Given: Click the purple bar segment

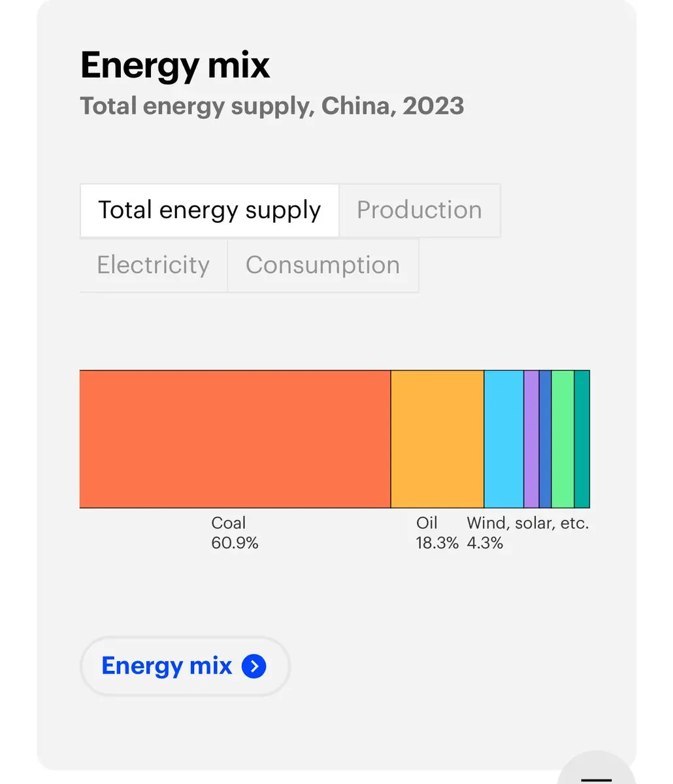Looking at the screenshot, I should 531,439.
